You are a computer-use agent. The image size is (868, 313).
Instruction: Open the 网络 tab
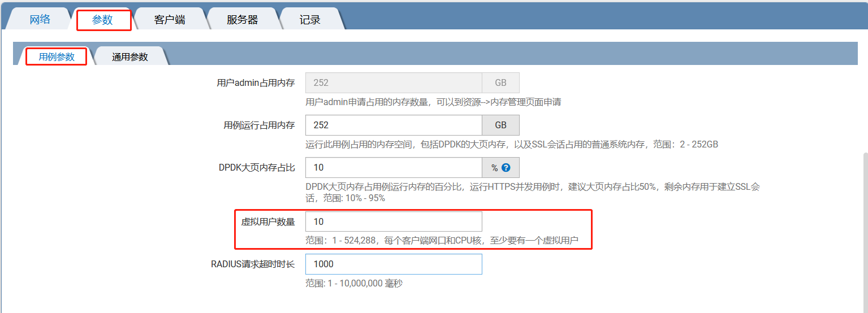(40, 20)
